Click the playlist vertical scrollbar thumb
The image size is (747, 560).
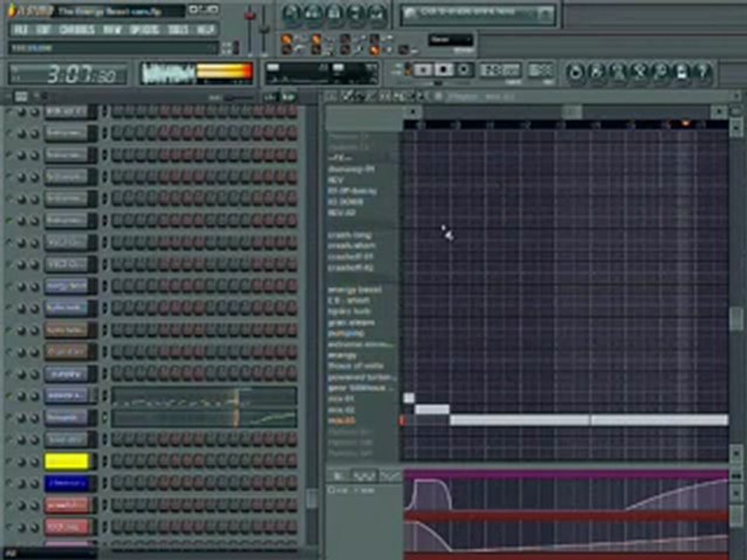[x=736, y=318]
